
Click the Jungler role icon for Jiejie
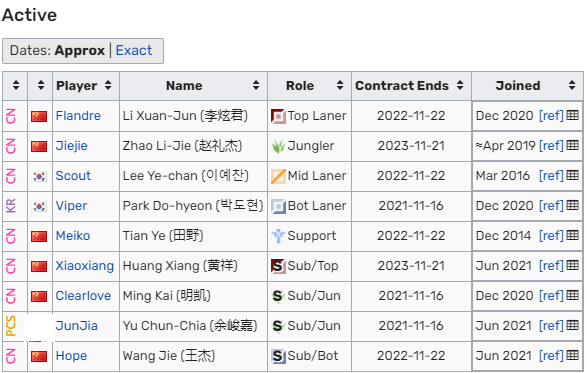[278, 146]
